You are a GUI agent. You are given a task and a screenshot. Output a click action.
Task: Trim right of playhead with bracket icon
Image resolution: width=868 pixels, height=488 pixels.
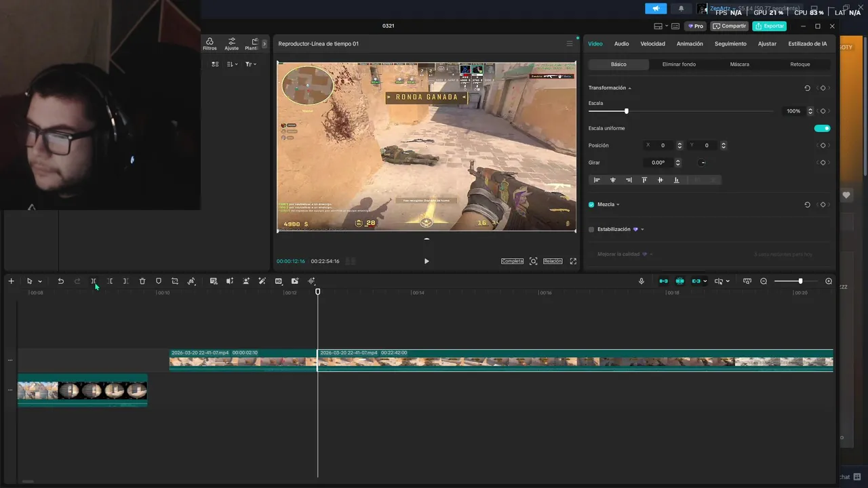(x=126, y=281)
